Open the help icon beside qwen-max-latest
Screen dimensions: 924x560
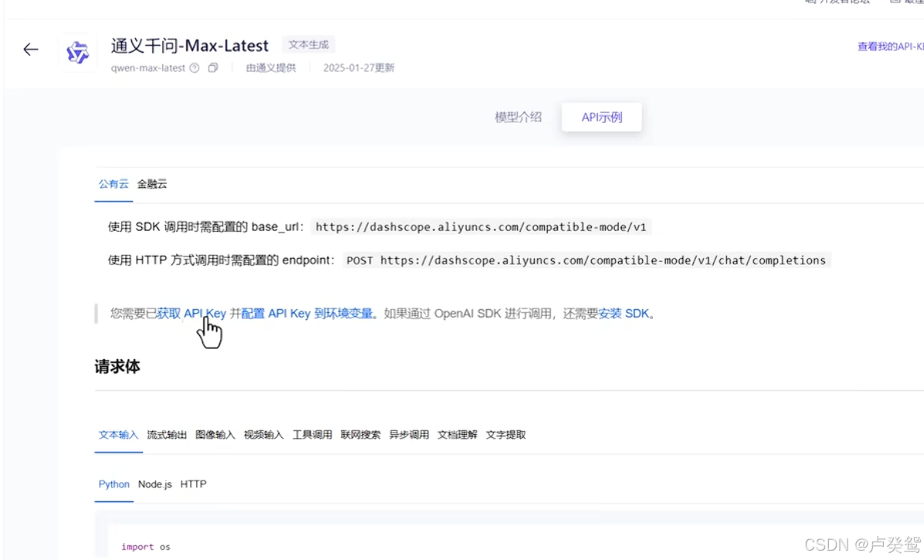tap(195, 68)
